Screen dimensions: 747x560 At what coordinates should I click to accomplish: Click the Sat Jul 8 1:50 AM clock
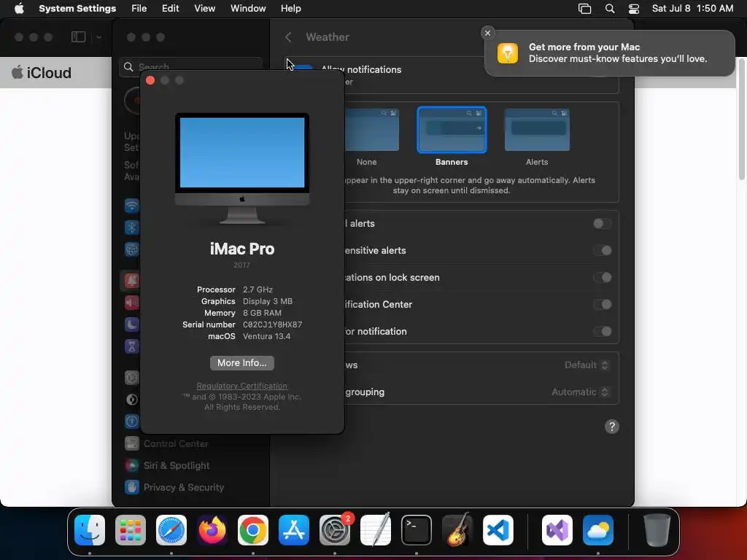point(693,9)
